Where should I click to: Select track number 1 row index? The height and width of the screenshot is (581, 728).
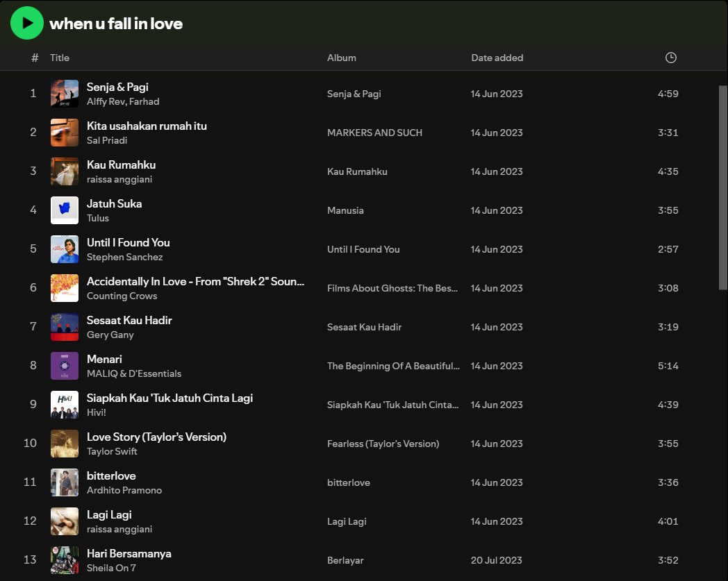(x=33, y=93)
